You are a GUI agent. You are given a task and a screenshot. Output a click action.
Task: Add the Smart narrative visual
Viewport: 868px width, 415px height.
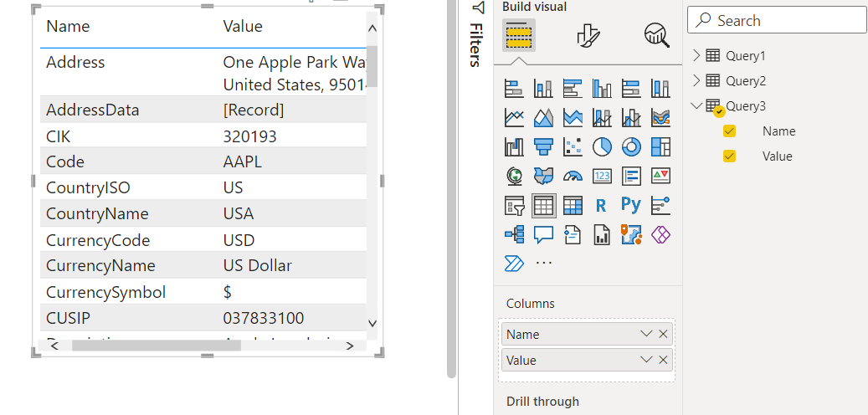coord(573,234)
